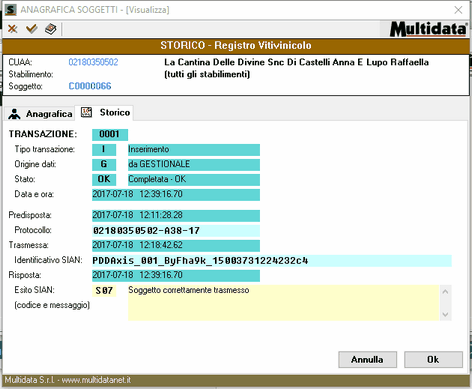Click the Trasmessa timestamp field
The width and height of the screenshot is (472, 389).
point(176,246)
